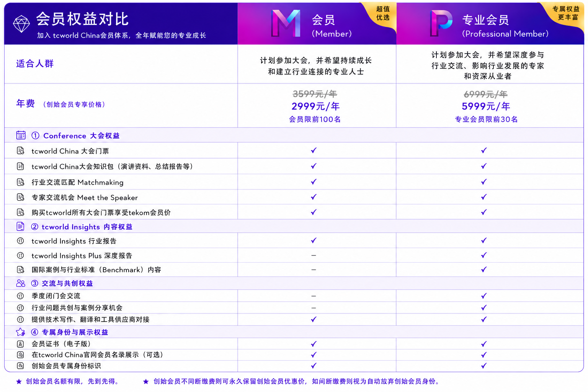Click the crossed-out 3599元/年 price
Image resolution: width=588 pixels, height=392 pixels.
[x=315, y=94]
